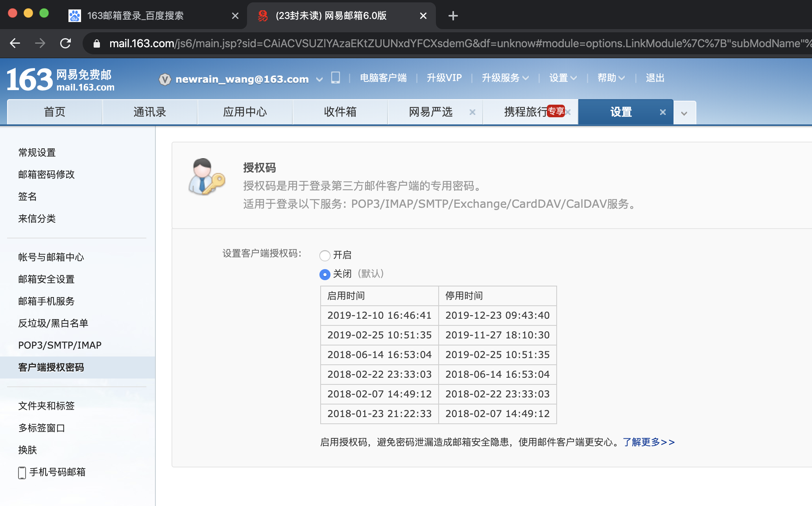Open 多标签窗口 in the sidebar
This screenshot has height=506, width=812.
tap(42, 428)
